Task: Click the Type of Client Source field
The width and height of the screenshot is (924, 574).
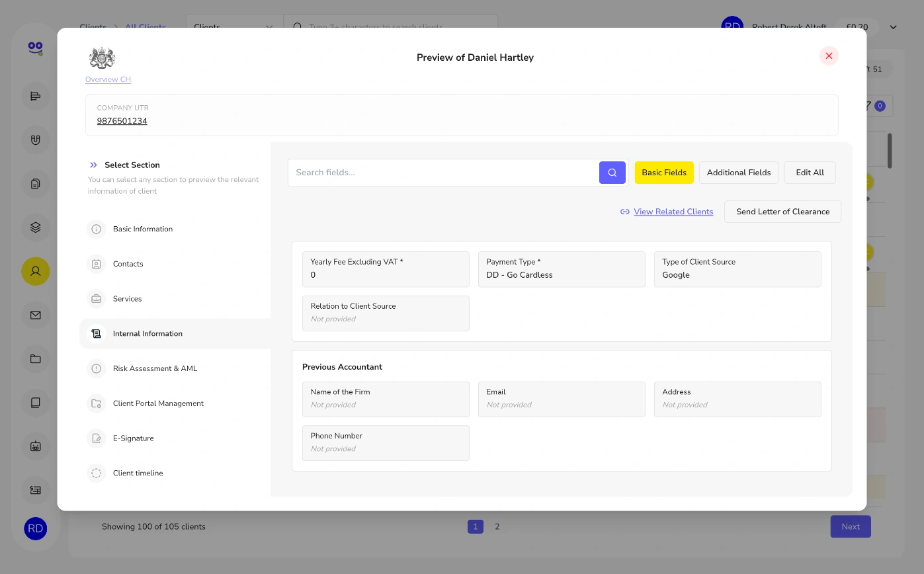Action: tap(737, 269)
